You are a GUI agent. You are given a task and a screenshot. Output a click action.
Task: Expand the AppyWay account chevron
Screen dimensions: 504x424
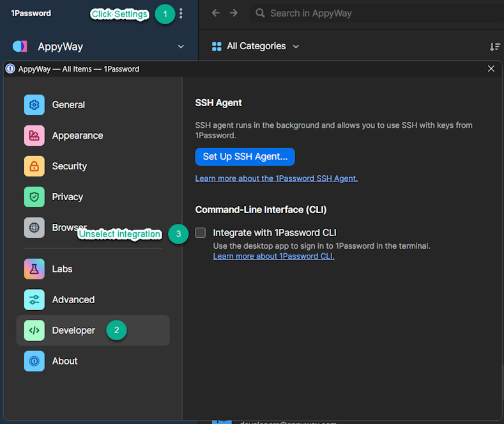181,47
